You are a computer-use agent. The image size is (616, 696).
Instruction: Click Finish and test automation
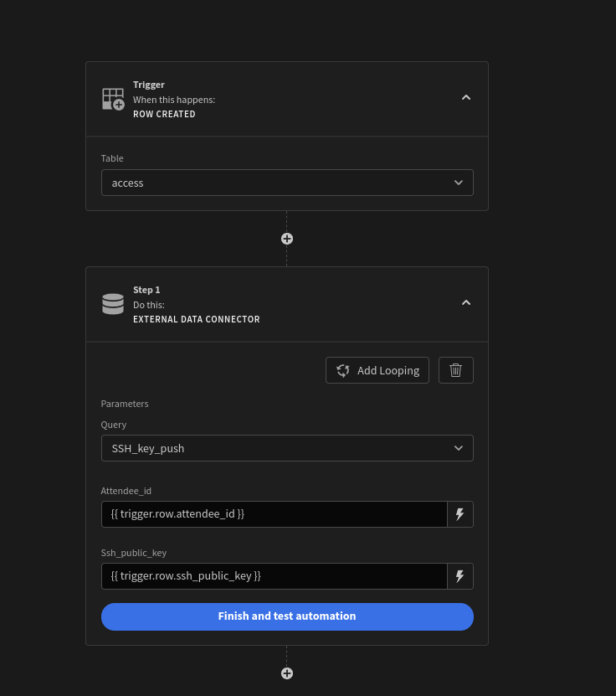pos(287,616)
